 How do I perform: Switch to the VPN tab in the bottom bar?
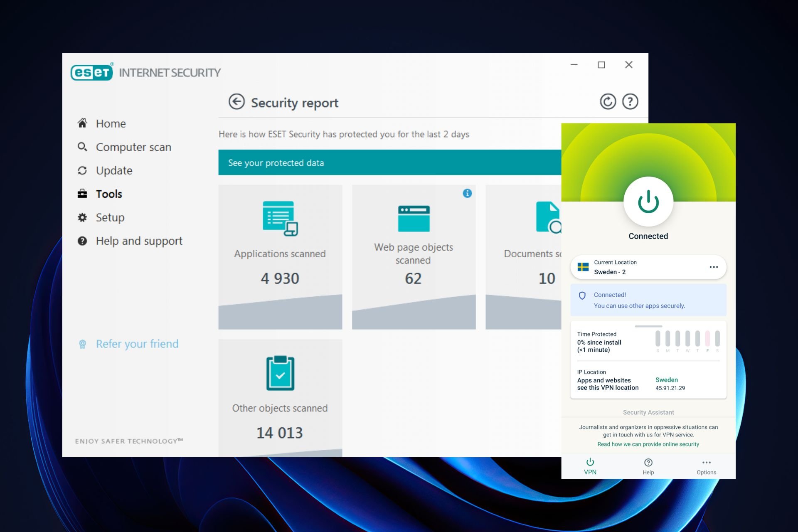(x=590, y=466)
